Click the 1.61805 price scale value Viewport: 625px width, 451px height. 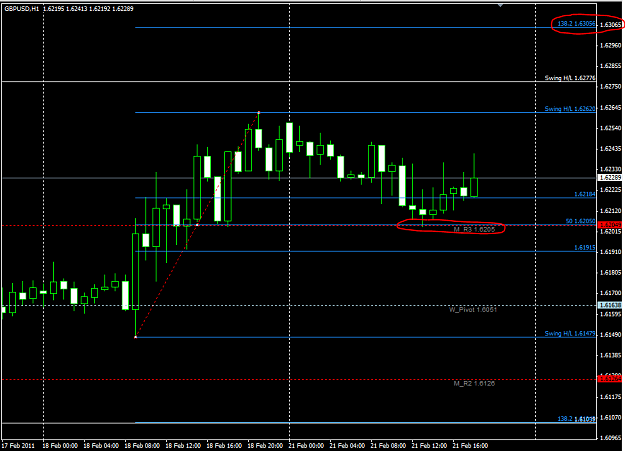click(610, 273)
